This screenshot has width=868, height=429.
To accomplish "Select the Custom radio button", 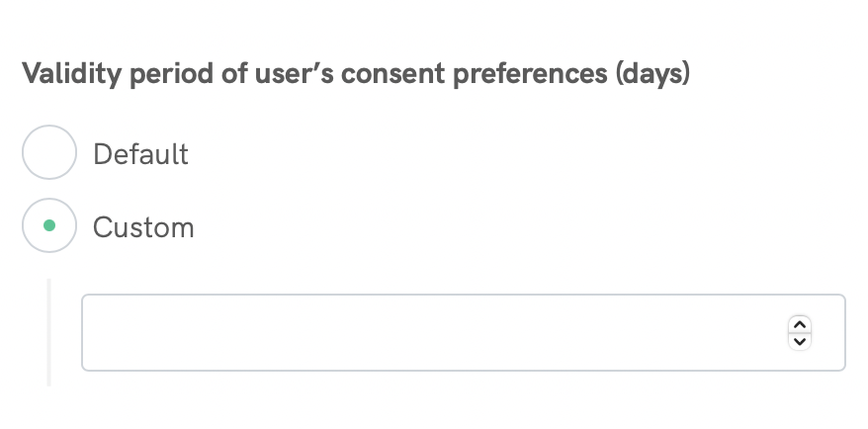I will tap(49, 225).
